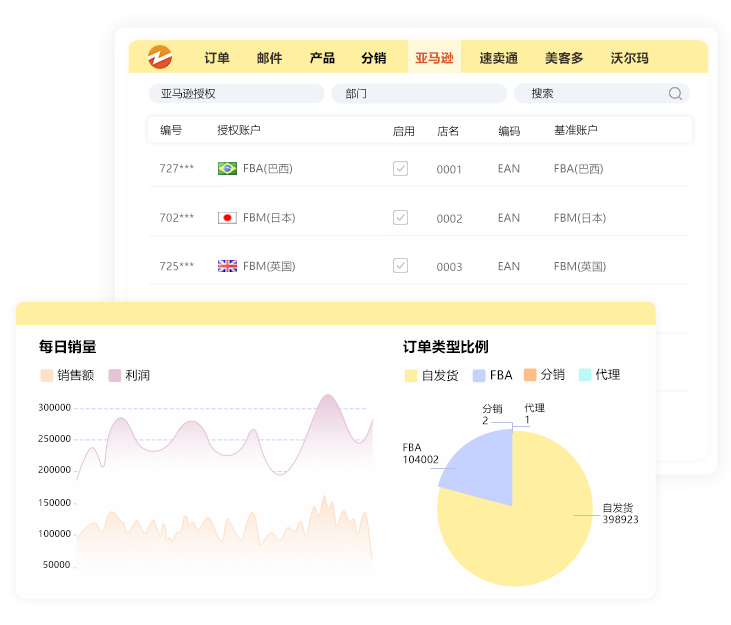Select the 亚马逊 tab
The width and height of the screenshot is (731, 625).
coord(434,58)
